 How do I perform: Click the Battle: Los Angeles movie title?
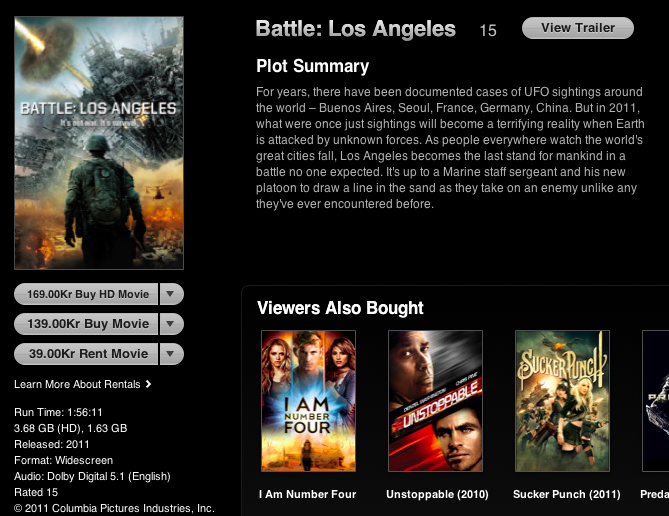coord(356,29)
